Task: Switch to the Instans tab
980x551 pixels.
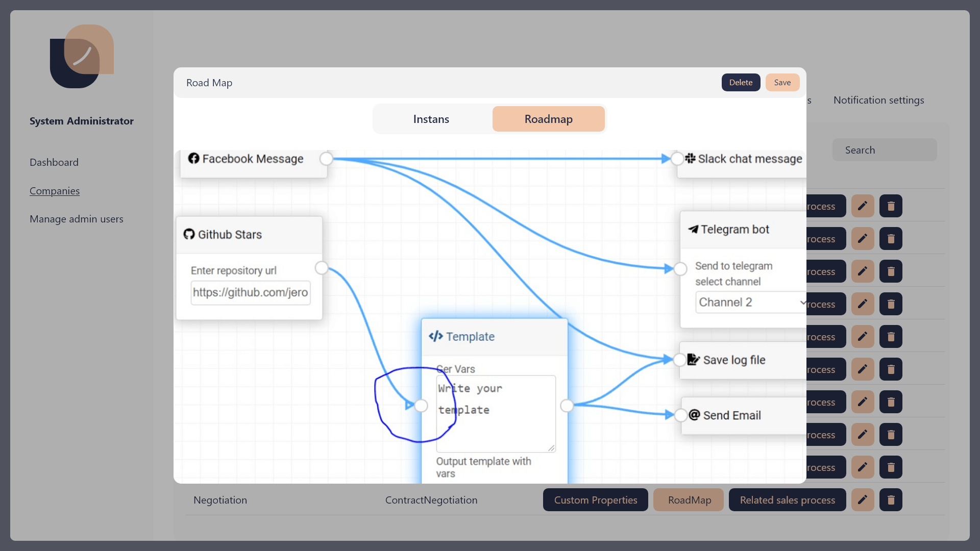Action: click(431, 119)
